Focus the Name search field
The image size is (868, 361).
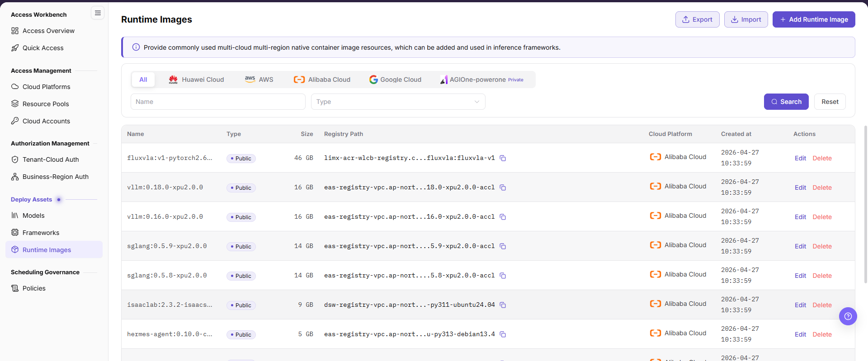[218, 102]
